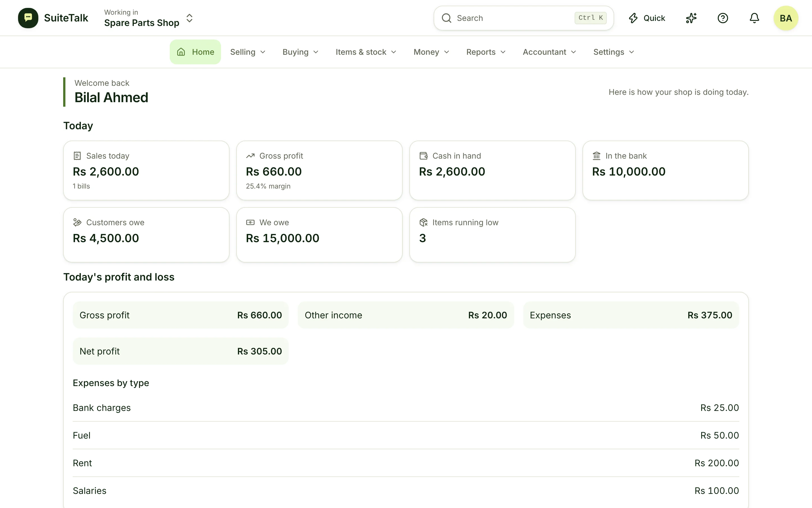
Task: Select the Fuel expense row
Action: pyautogui.click(x=406, y=435)
